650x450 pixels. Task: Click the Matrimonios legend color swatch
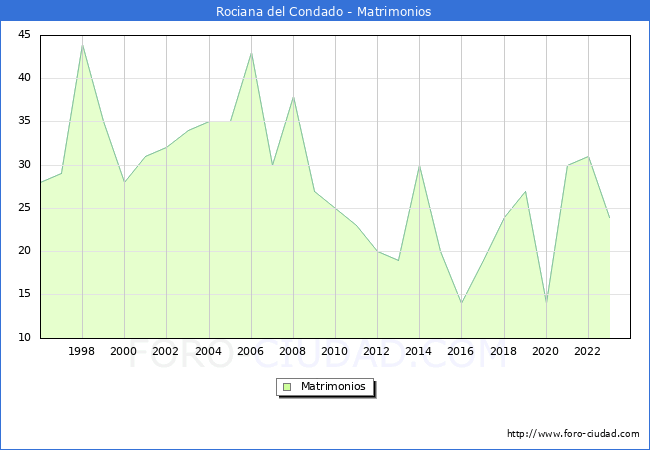(287, 387)
